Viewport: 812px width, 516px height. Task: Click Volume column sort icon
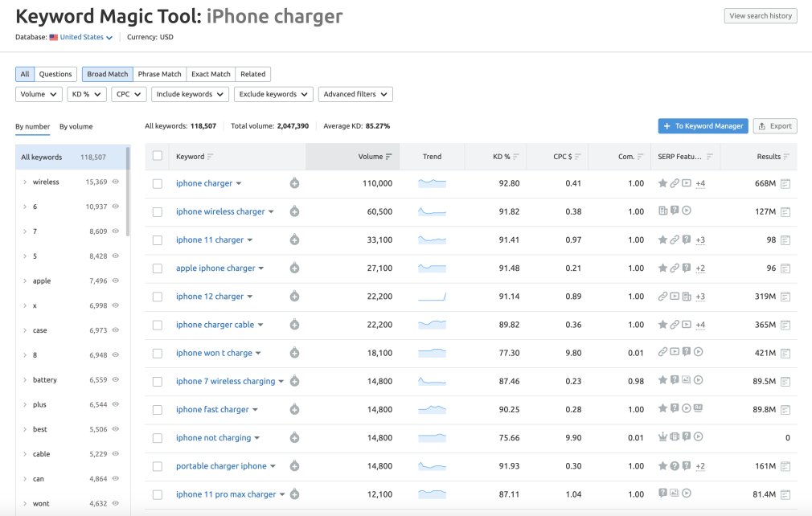pos(389,157)
